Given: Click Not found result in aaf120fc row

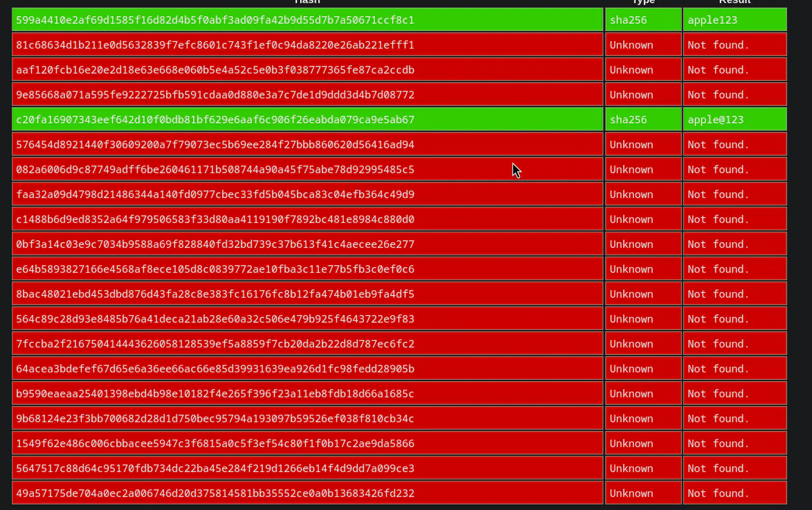Looking at the screenshot, I should click(x=735, y=69).
